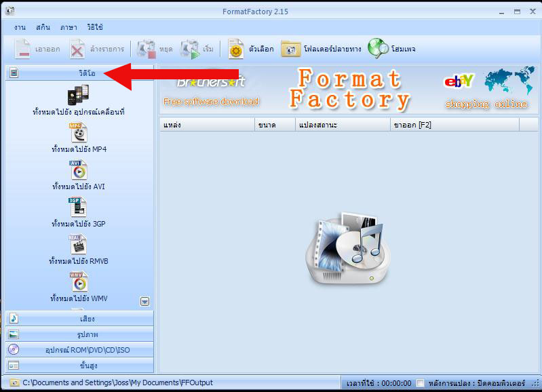Select the all to mobile device icon
This screenshot has height=392, width=542.
[78, 95]
